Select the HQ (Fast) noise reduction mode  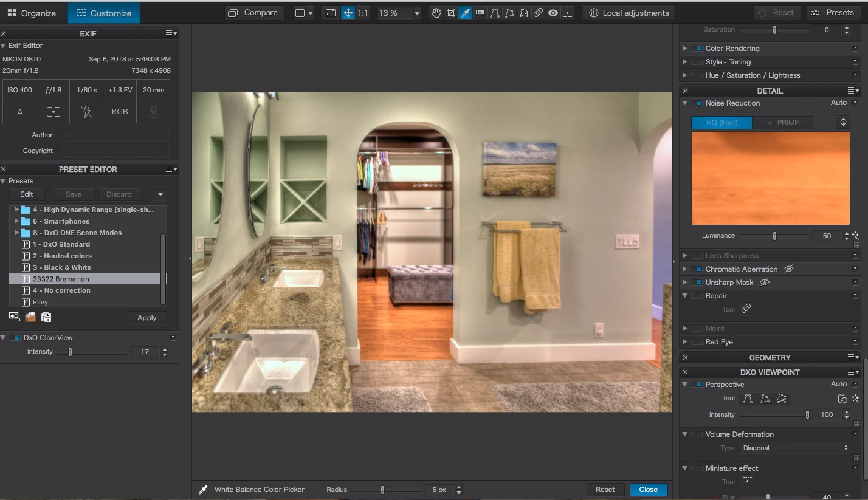coord(722,123)
